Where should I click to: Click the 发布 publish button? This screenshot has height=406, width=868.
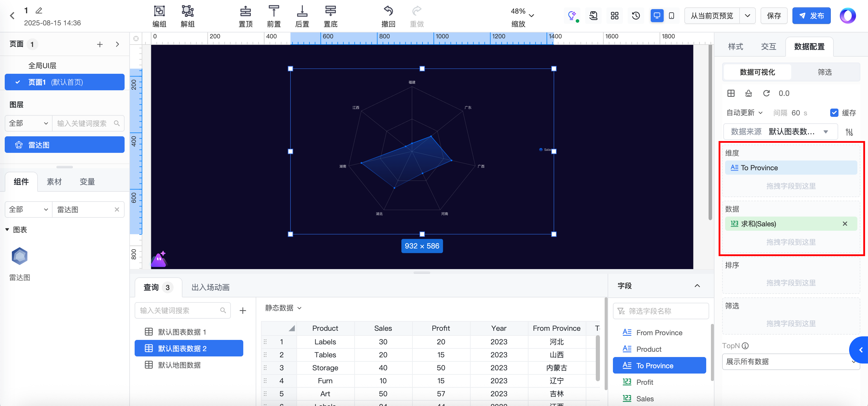[811, 16]
